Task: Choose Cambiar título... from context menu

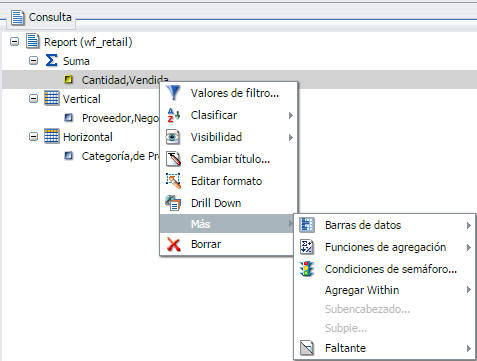Action: click(x=229, y=159)
